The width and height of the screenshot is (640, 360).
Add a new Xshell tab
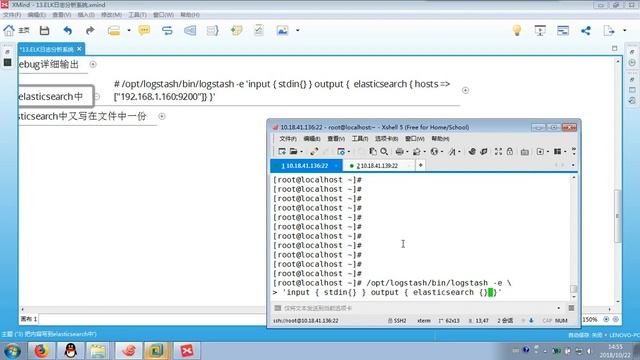pos(420,165)
